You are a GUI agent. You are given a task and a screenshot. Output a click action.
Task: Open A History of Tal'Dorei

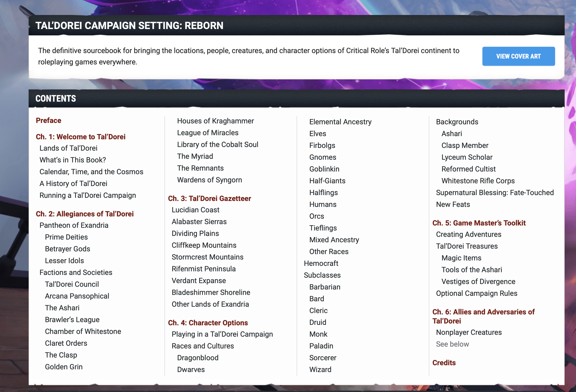pyautogui.click(x=73, y=183)
